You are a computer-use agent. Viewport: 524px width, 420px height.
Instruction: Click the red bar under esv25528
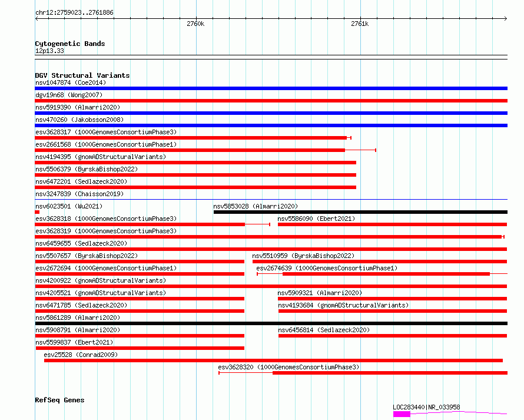(x=273, y=361)
